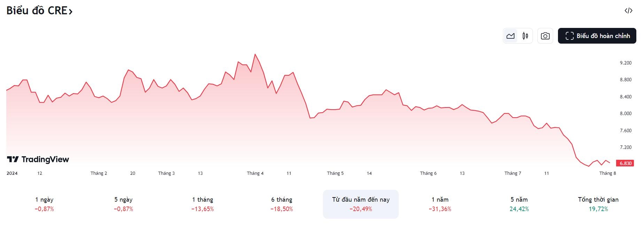Open embed code icon

pos(628,11)
